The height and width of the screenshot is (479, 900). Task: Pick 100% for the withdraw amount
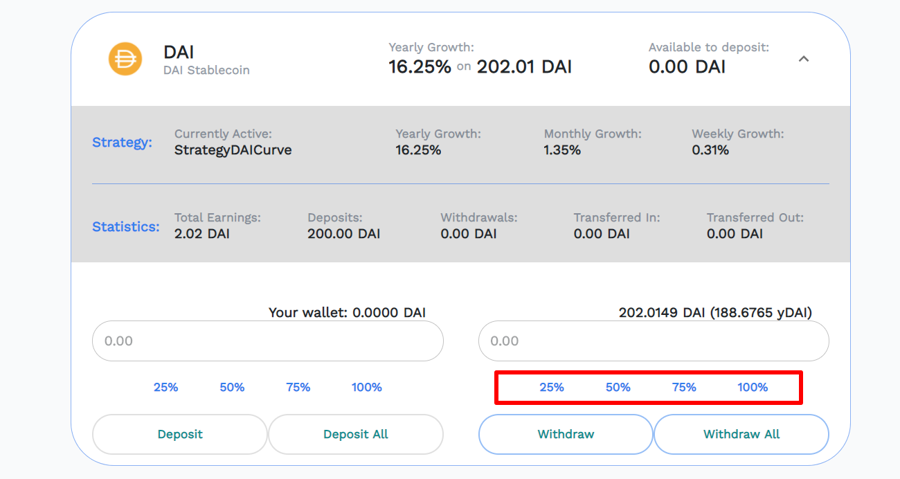pyautogui.click(x=752, y=387)
